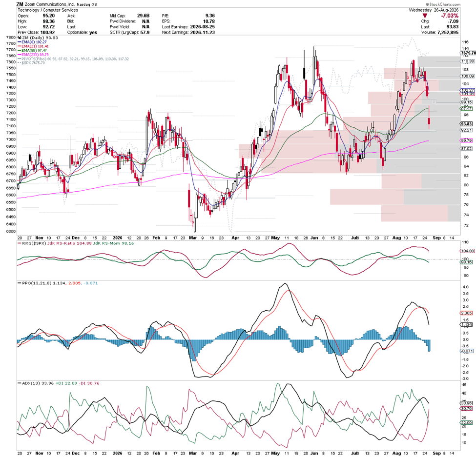Click Next Earnings date 2026-11-23
Viewport: 476px width, 457px height.
coord(203,33)
